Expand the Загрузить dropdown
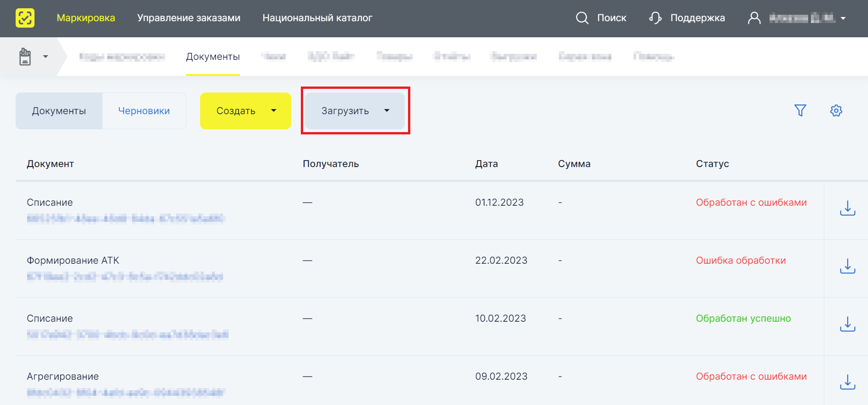 pyautogui.click(x=355, y=111)
